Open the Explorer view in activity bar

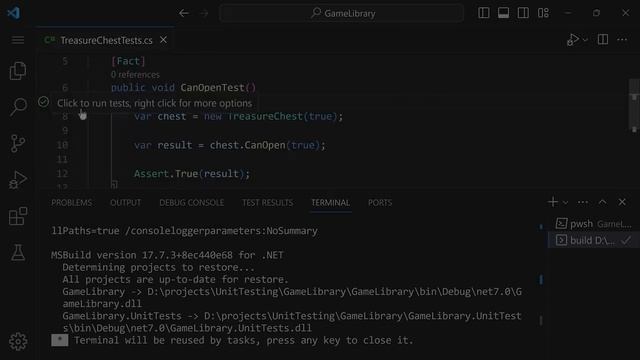coord(18,71)
